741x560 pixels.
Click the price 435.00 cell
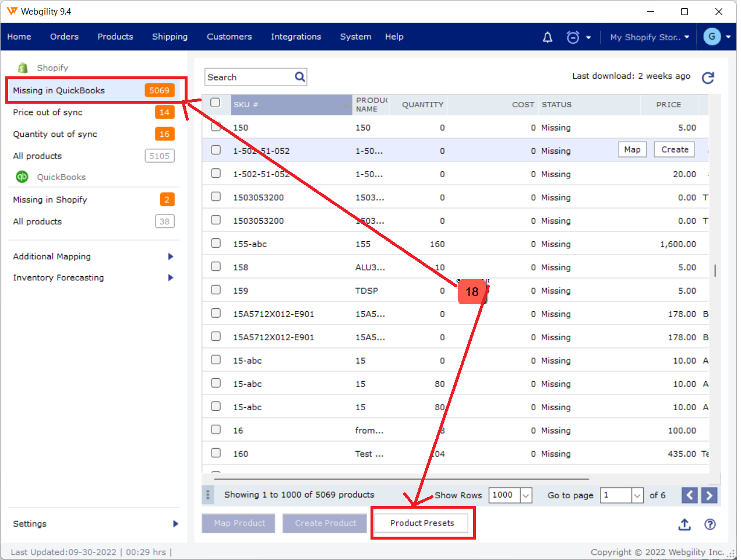click(682, 454)
